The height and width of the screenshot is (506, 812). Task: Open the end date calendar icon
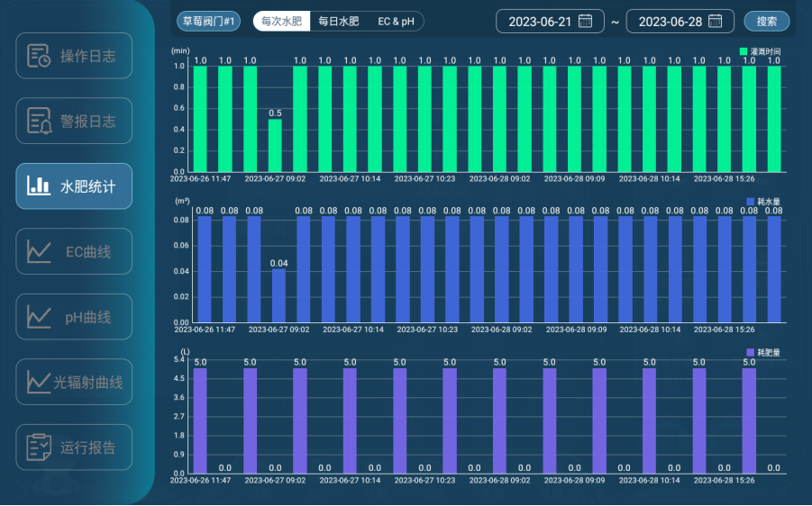pyautogui.click(x=715, y=22)
